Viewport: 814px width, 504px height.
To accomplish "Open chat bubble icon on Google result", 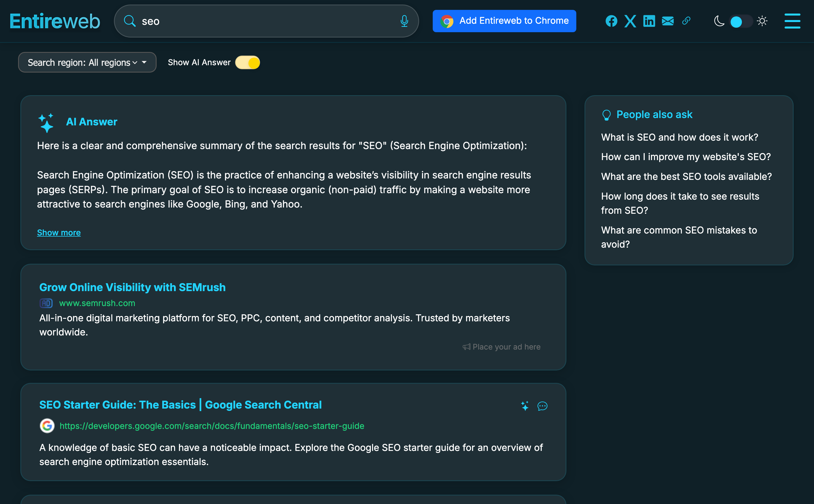I will [542, 406].
